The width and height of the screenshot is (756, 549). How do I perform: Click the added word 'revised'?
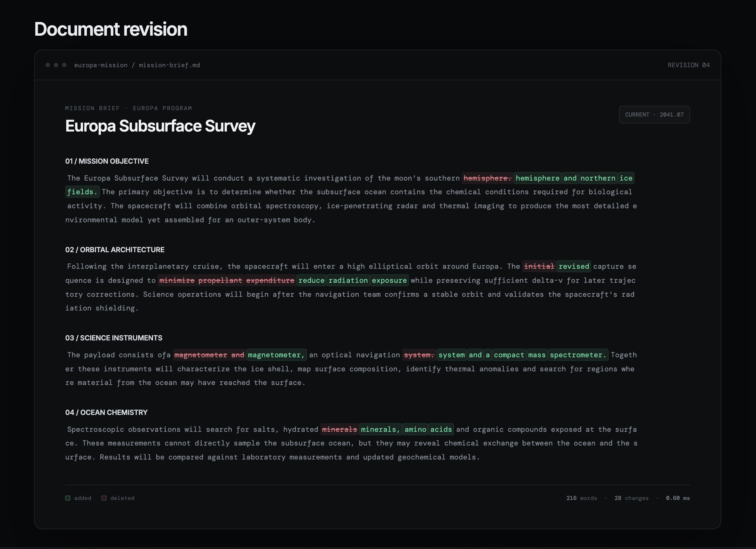[574, 266]
